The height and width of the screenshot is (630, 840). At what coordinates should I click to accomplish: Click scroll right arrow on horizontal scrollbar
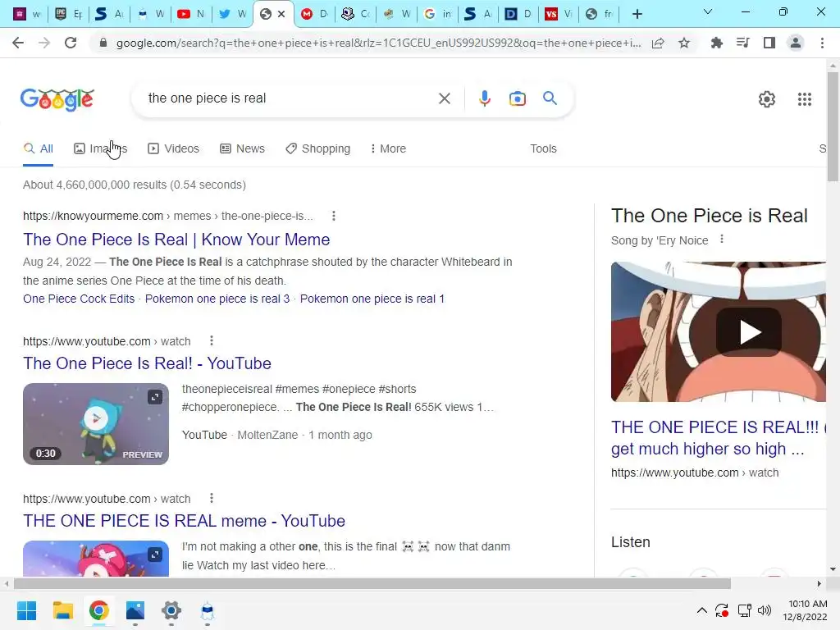(x=819, y=583)
